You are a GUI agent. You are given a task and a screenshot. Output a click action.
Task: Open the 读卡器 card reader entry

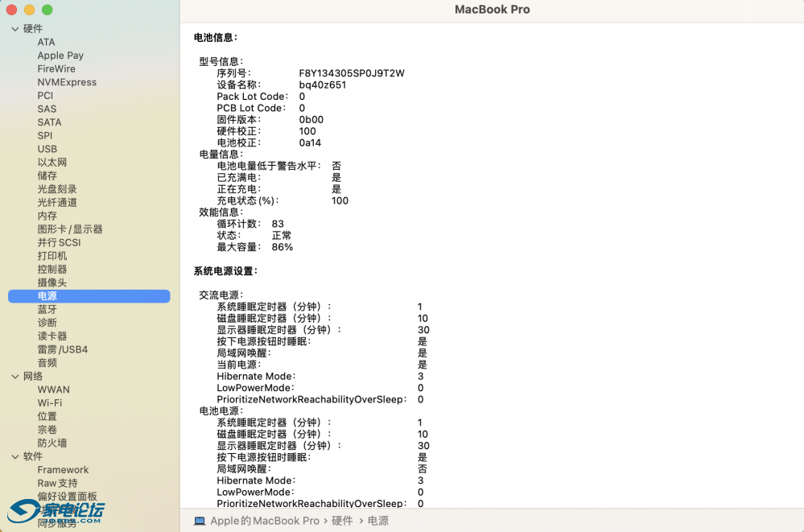pos(52,336)
